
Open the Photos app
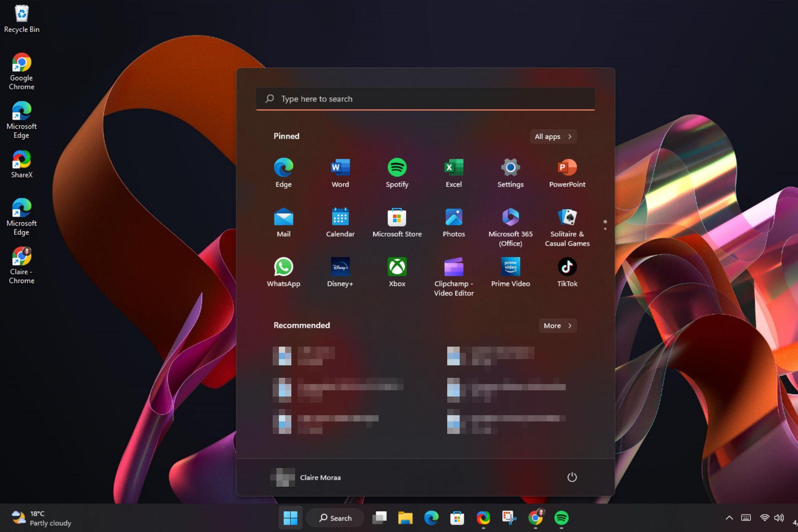(453, 223)
